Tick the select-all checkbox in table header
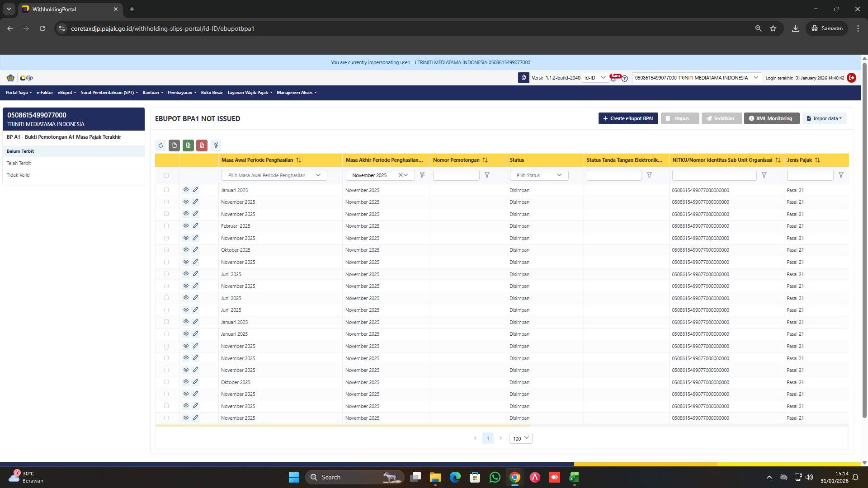Image resolution: width=868 pixels, height=488 pixels. click(x=166, y=175)
